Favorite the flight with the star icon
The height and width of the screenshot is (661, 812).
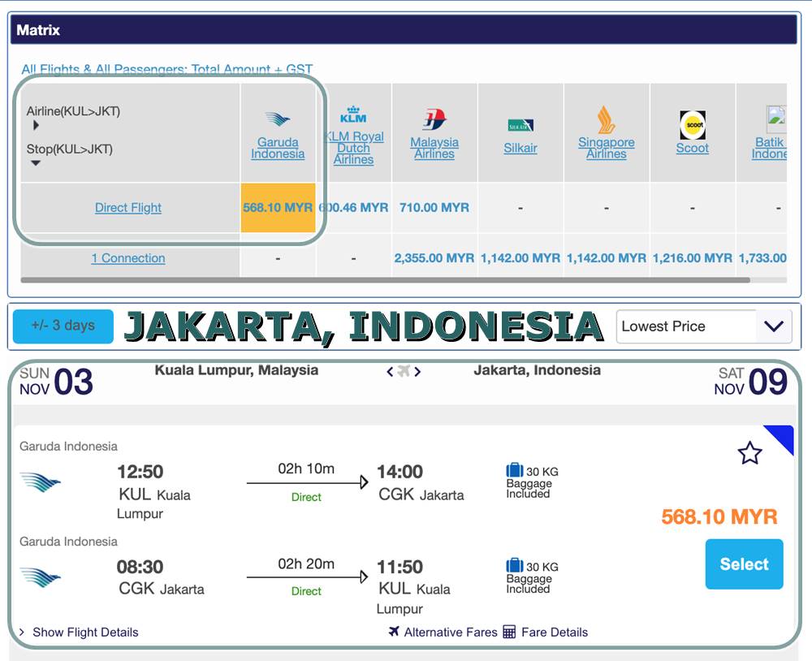coord(749,453)
